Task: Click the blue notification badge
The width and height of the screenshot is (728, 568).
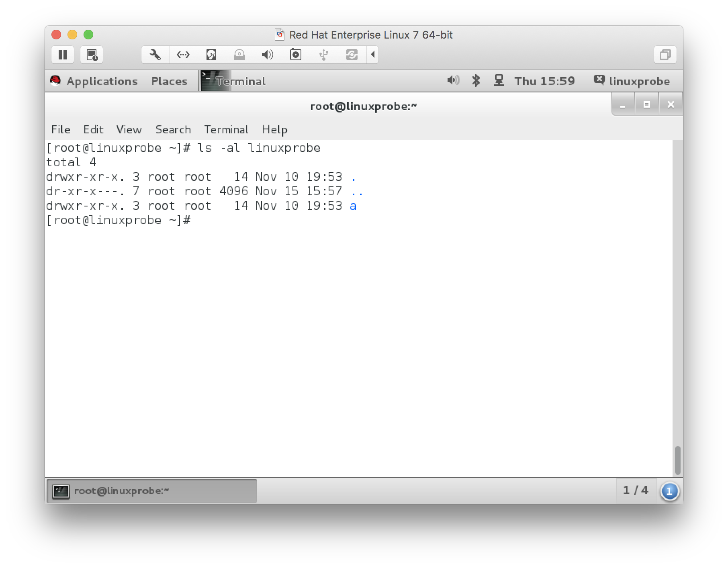Action: tap(669, 491)
